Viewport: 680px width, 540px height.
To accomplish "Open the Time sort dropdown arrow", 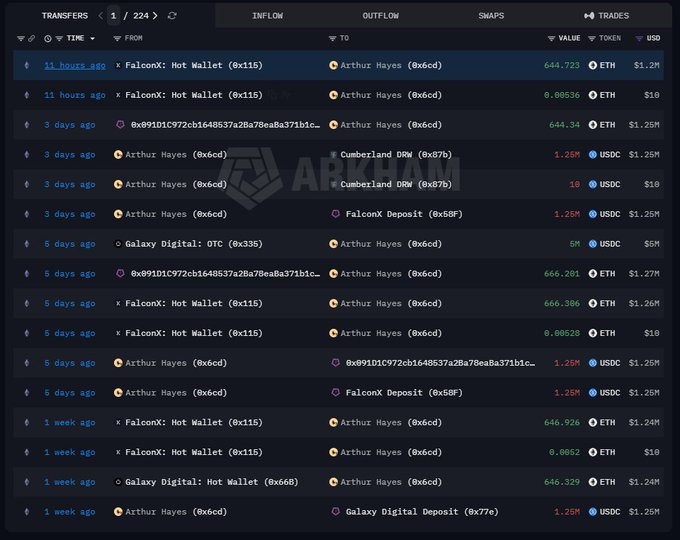I will point(92,39).
